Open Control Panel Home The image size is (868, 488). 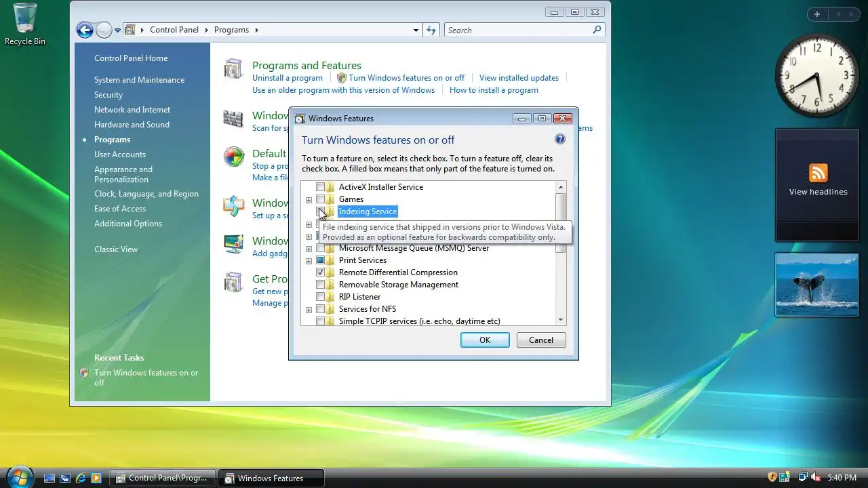point(131,58)
